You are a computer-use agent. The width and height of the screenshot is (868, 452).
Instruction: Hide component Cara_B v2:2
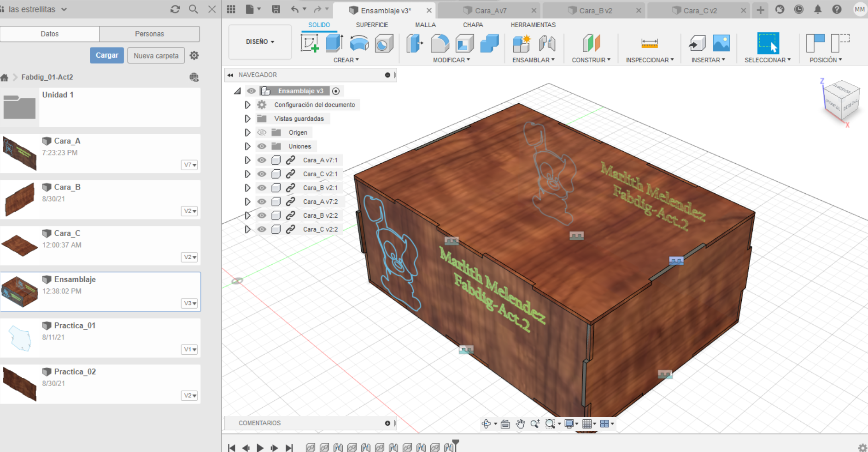click(x=262, y=215)
